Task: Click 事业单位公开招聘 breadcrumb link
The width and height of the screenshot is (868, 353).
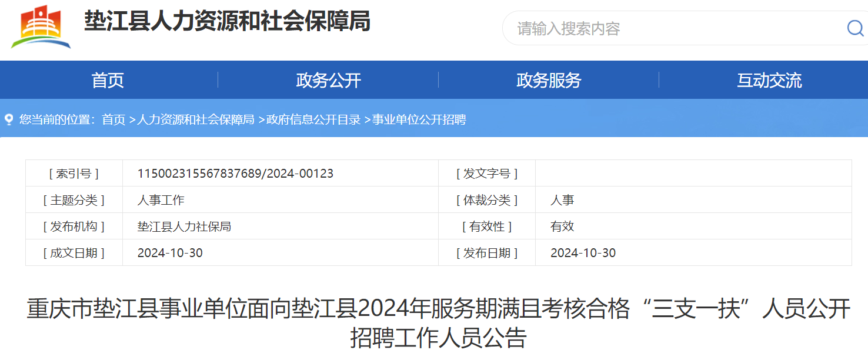Action: tap(419, 120)
